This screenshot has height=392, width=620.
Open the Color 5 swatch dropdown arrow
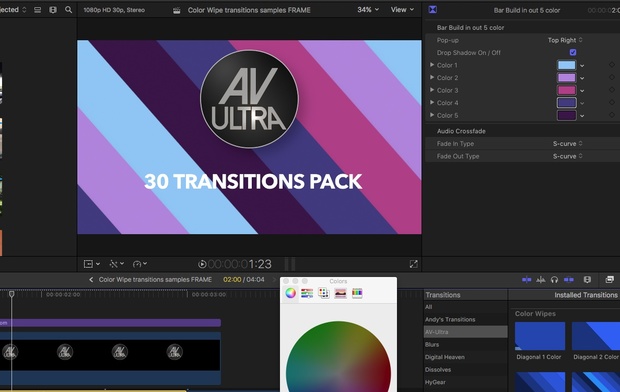pos(582,116)
